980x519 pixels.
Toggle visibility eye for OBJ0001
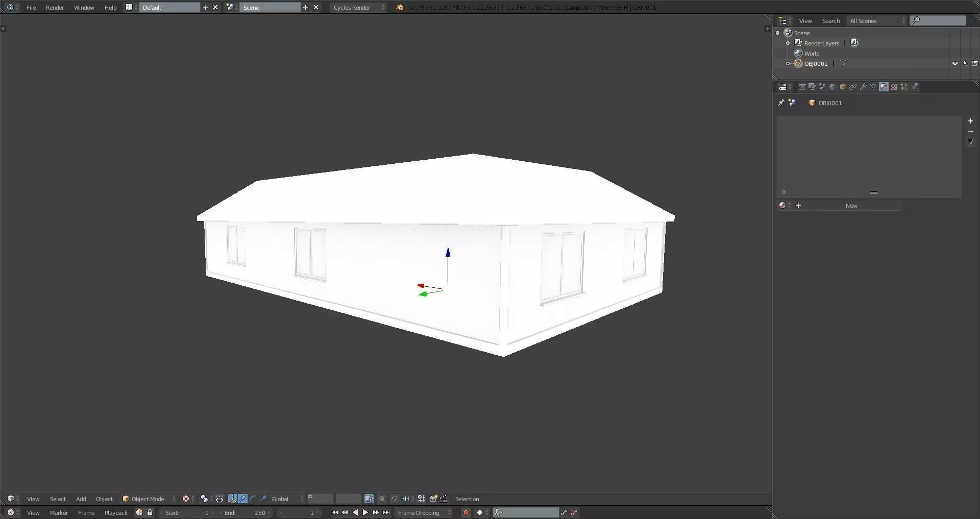point(955,64)
